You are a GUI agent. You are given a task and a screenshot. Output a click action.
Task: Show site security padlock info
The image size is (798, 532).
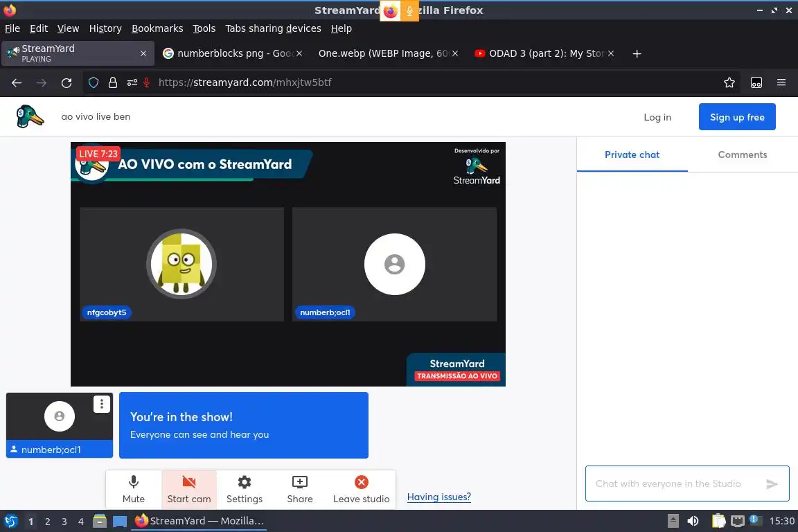tap(113, 82)
